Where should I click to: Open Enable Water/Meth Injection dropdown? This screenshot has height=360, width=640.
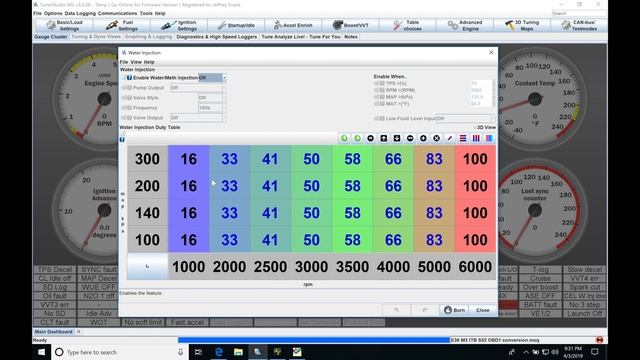click(212, 78)
